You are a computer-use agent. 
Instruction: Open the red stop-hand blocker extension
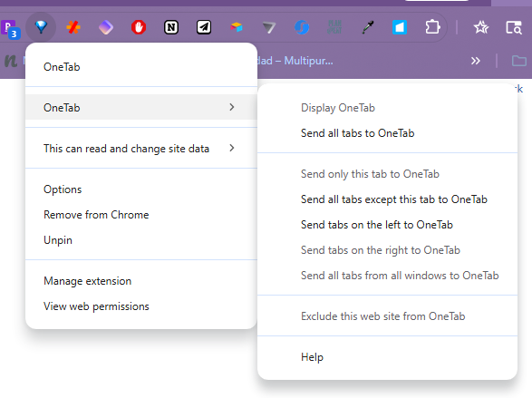[x=139, y=27]
